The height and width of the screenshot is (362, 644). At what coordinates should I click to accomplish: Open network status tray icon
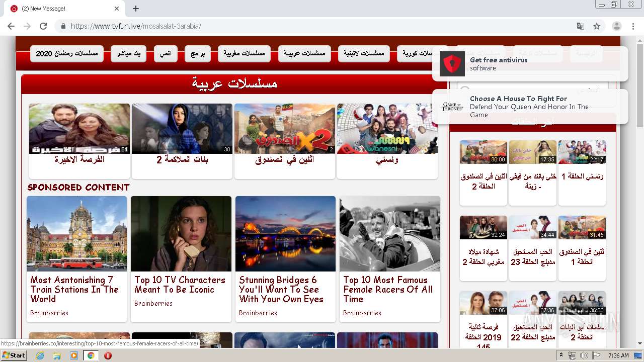pos(572,355)
